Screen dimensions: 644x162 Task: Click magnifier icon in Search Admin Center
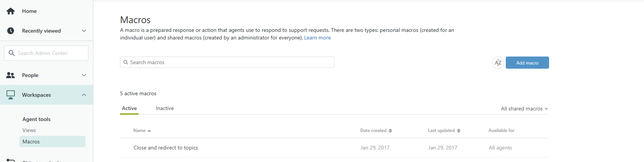12,53
